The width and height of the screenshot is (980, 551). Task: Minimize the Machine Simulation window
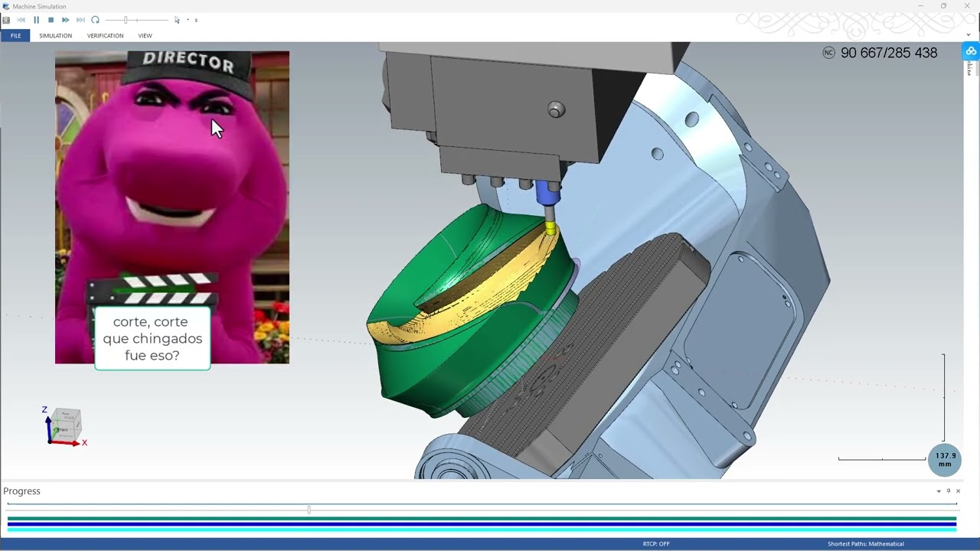920,6
